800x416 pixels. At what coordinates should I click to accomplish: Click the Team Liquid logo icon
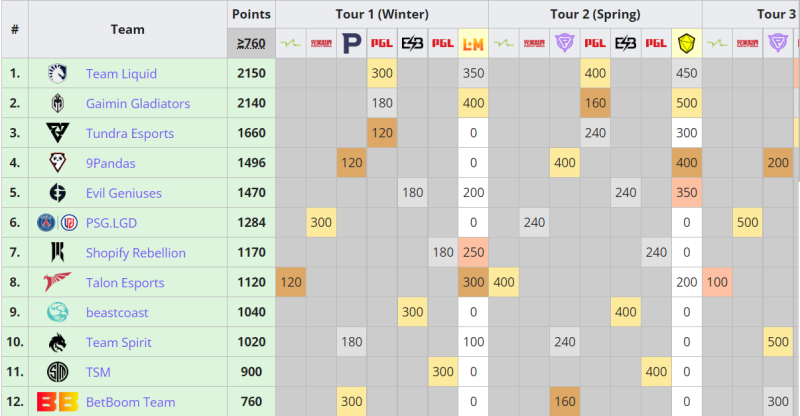pos(57,74)
